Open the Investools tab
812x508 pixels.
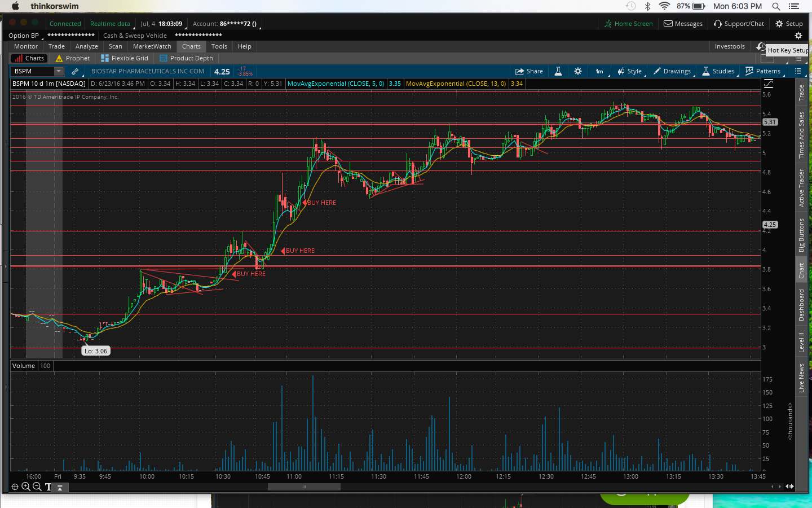(x=730, y=46)
